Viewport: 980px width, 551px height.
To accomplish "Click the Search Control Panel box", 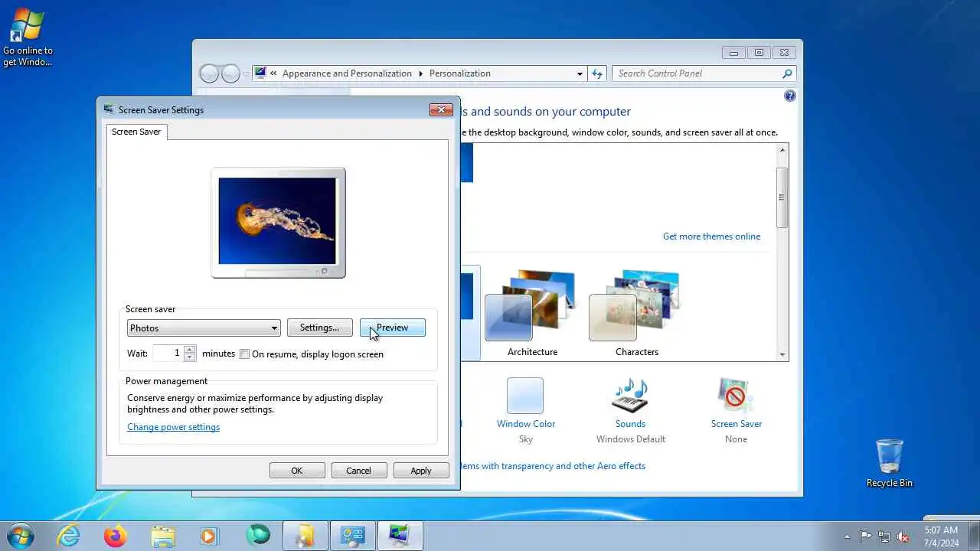I will (697, 73).
